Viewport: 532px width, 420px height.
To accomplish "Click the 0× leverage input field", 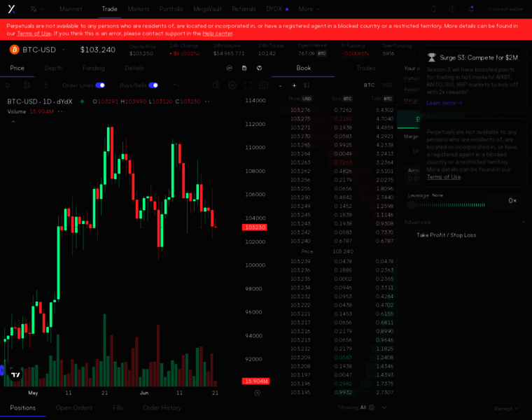I will tap(505, 201).
